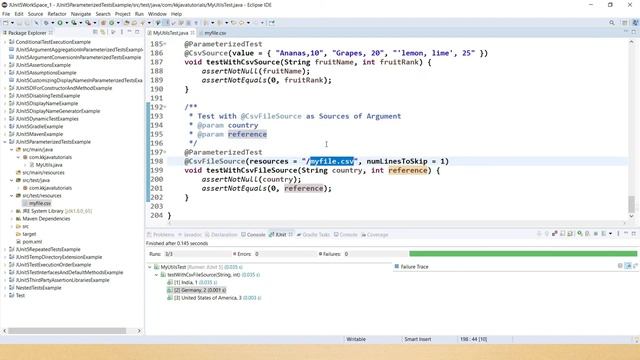
Task: Open the Open Perspective icon in the toolbar
Action: tap(624, 23)
